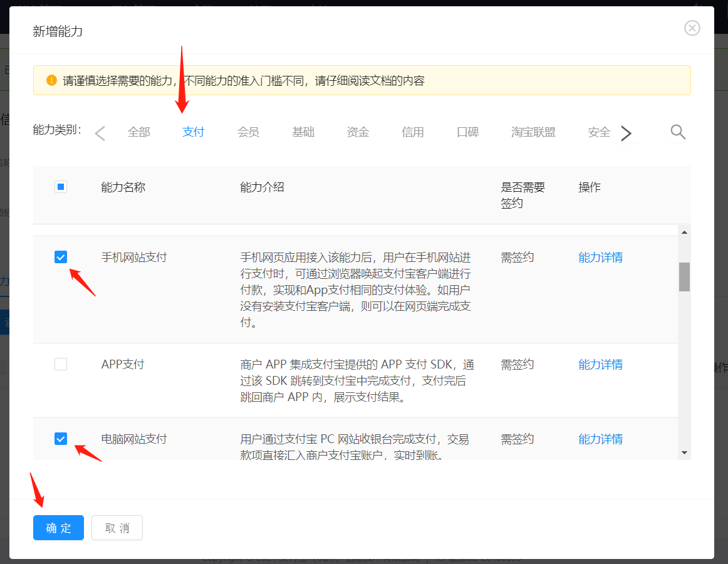Image resolution: width=728 pixels, height=564 pixels.
Task: Enable the APP支付 checkbox
Action: pyautogui.click(x=60, y=364)
